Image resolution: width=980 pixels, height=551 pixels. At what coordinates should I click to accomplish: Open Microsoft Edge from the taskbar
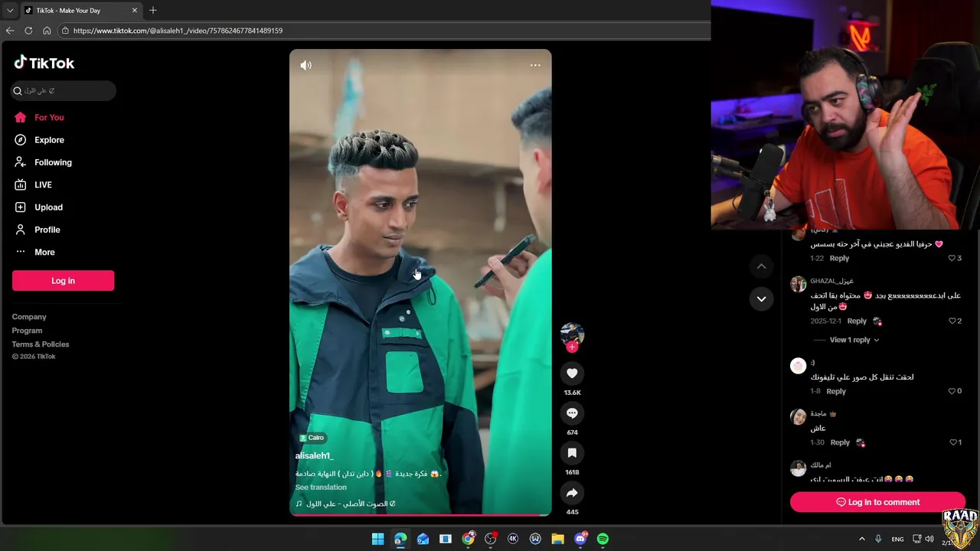tap(400, 539)
